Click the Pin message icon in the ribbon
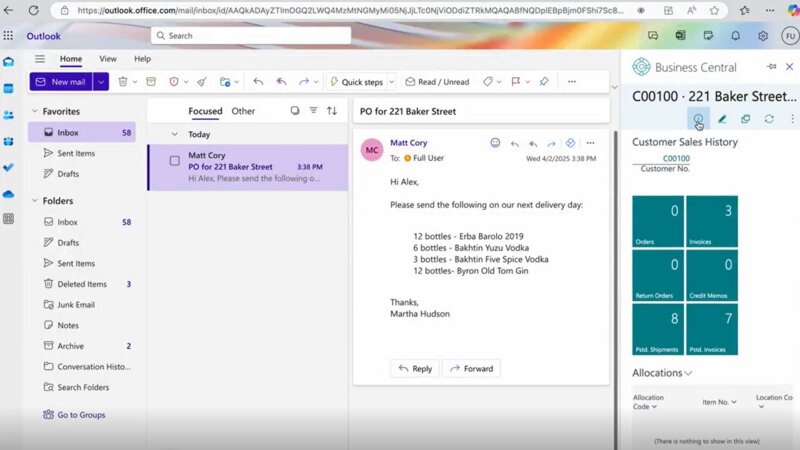 (x=544, y=82)
